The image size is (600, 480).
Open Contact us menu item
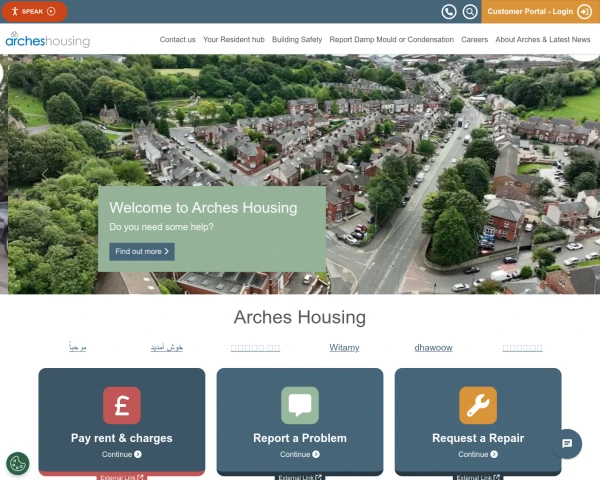pyautogui.click(x=178, y=39)
